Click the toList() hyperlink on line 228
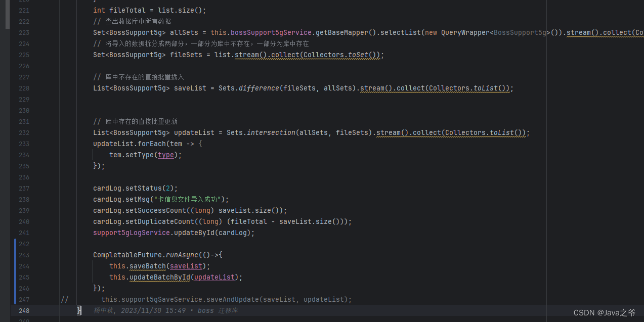This screenshot has height=322, width=644. (x=486, y=88)
